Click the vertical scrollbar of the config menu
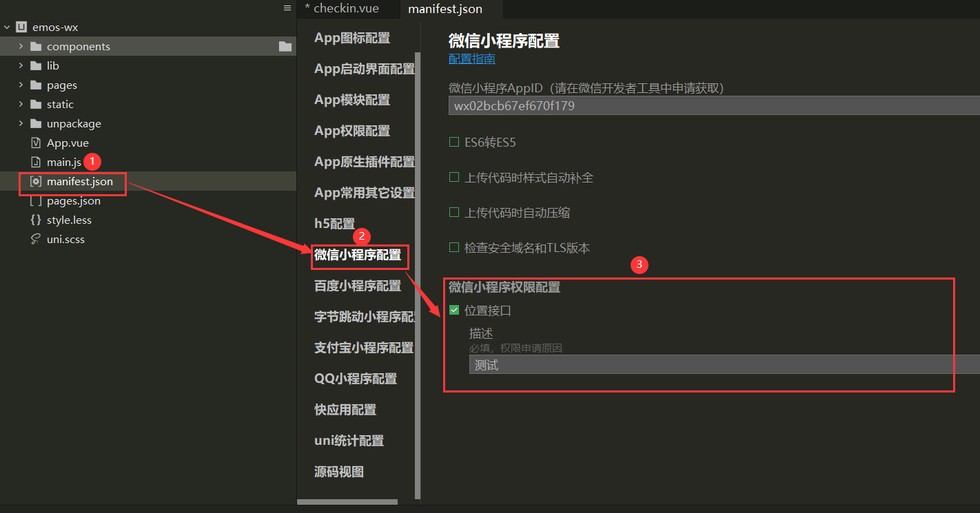The width and height of the screenshot is (980, 513). [417, 275]
